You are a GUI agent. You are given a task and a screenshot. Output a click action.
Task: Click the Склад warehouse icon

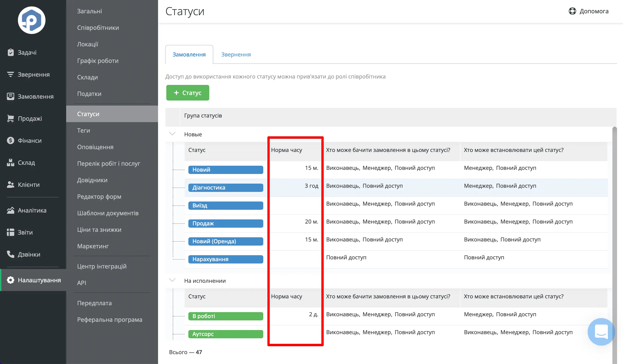[10, 162]
